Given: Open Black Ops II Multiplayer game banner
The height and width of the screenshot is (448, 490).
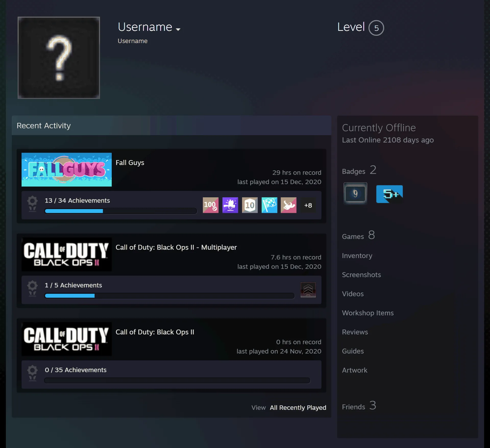Looking at the screenshot, I should coord(67,254).
